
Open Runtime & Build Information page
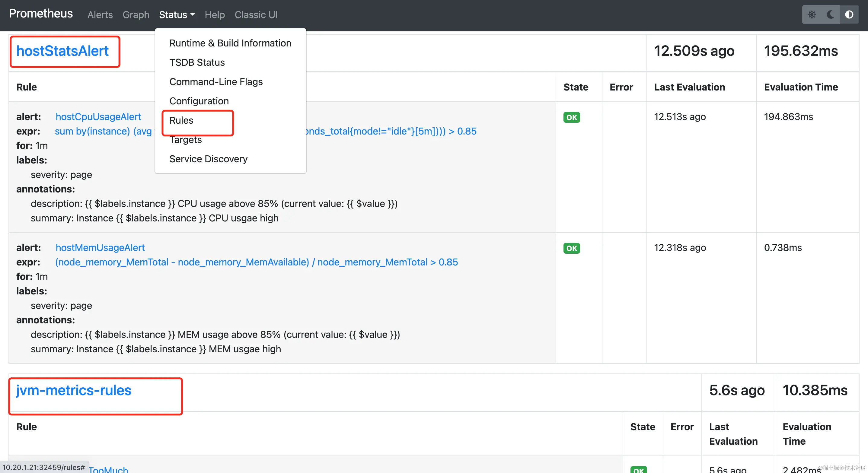pos(230,43)
